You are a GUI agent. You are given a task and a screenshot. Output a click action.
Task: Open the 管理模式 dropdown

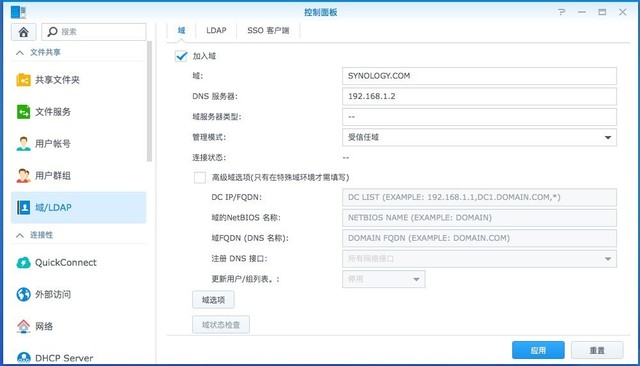pos(479,138)
